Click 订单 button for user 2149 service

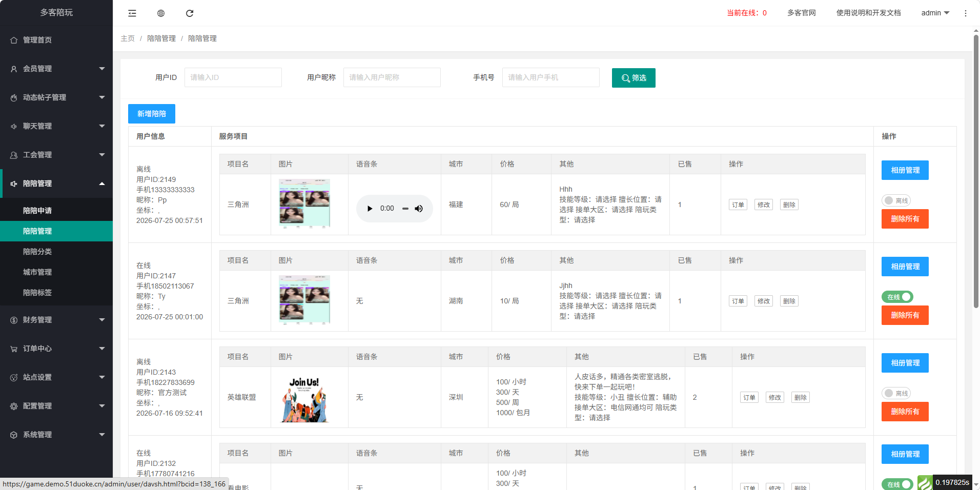pyautogui.click(x=738, y=205)
